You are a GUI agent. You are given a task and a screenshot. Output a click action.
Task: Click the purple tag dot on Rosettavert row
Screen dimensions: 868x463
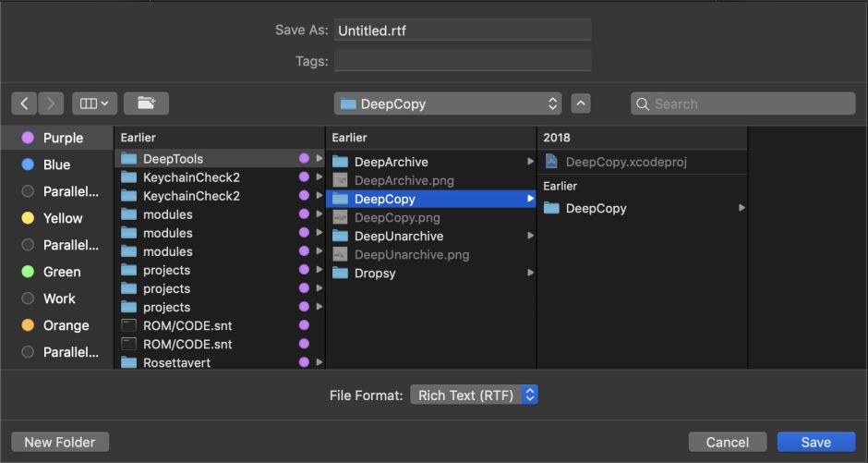point(304,363)
